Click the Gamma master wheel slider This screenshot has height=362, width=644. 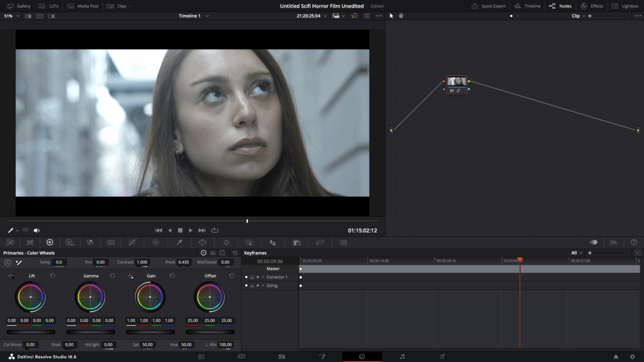(91, 332)
